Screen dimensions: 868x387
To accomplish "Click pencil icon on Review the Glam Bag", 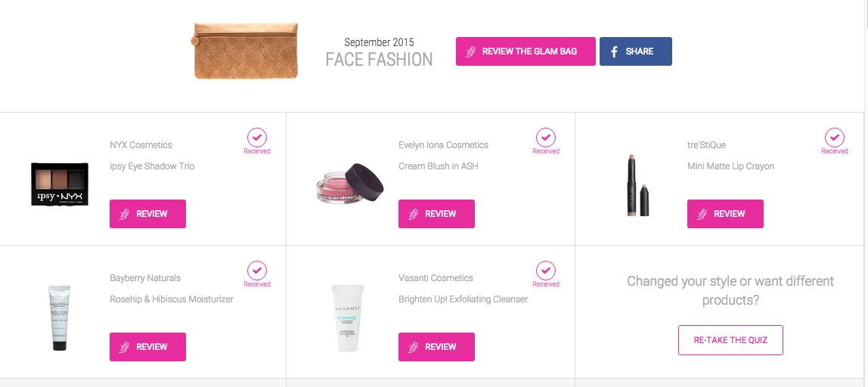I will 470,51.
